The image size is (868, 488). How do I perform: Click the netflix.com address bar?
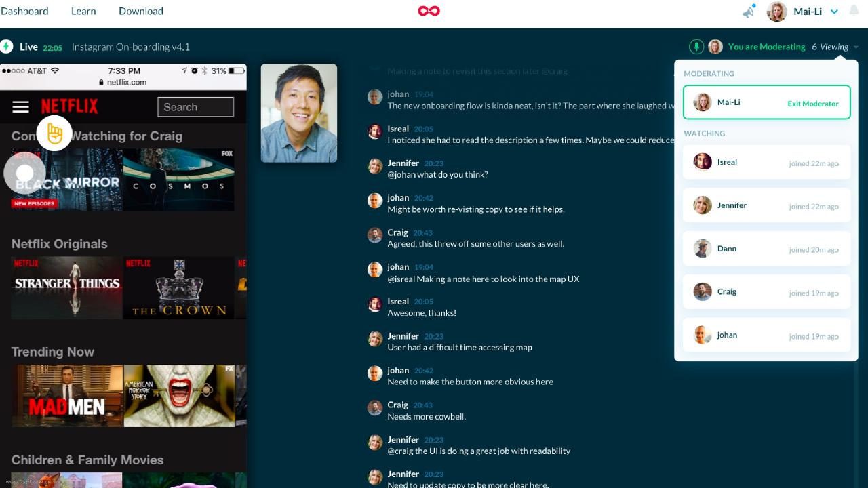point(123,82)
